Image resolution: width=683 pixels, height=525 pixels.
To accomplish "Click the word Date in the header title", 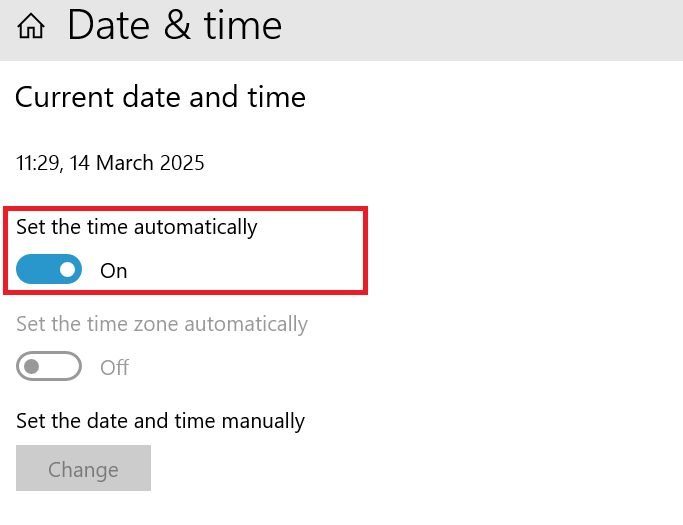I will (x=107, y=26).
